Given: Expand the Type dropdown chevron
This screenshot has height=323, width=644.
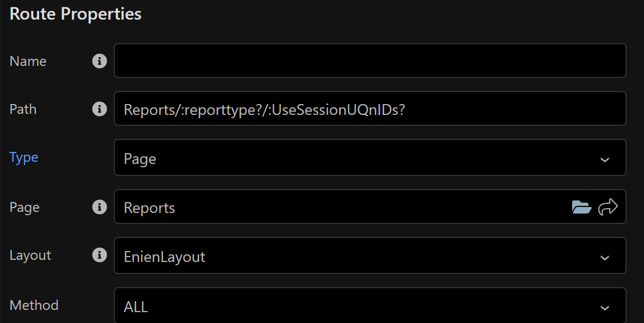Looking at the screenshot, I should pyautogui.click(x=604, y=160).
